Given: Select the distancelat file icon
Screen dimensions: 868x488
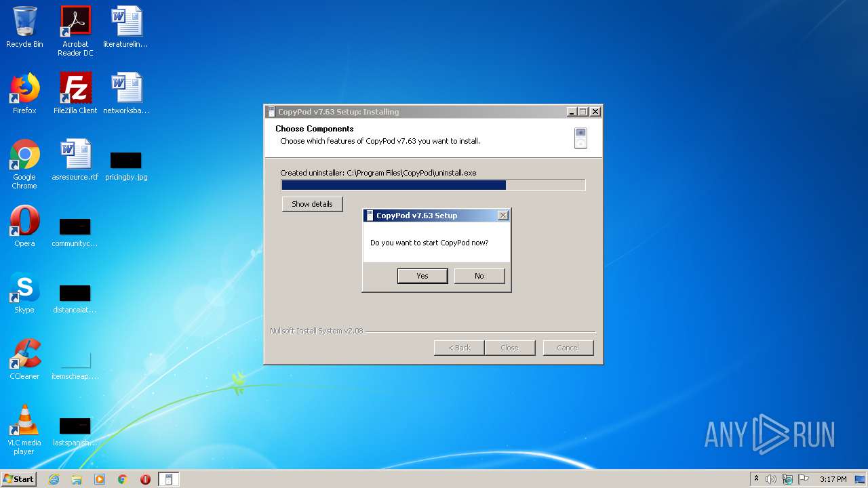Looking at the screenshot, I should click(x=75, y=298).
